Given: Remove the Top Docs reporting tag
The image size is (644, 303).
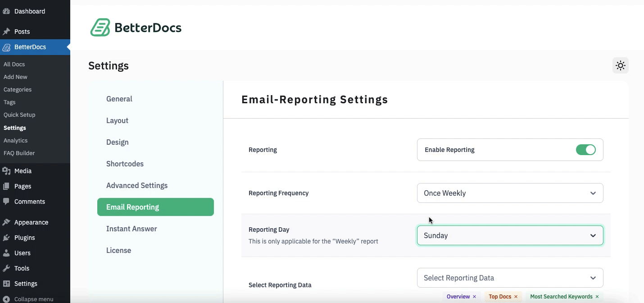Looking at the screenshot, I should [x=516, y=297].
